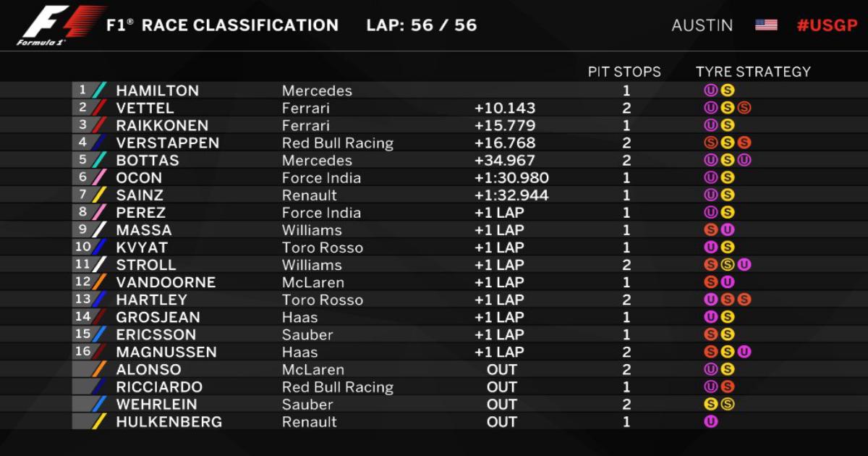
Task: Click Bottas's last ultrasoft tyre icon
Action: coord(744,160)
